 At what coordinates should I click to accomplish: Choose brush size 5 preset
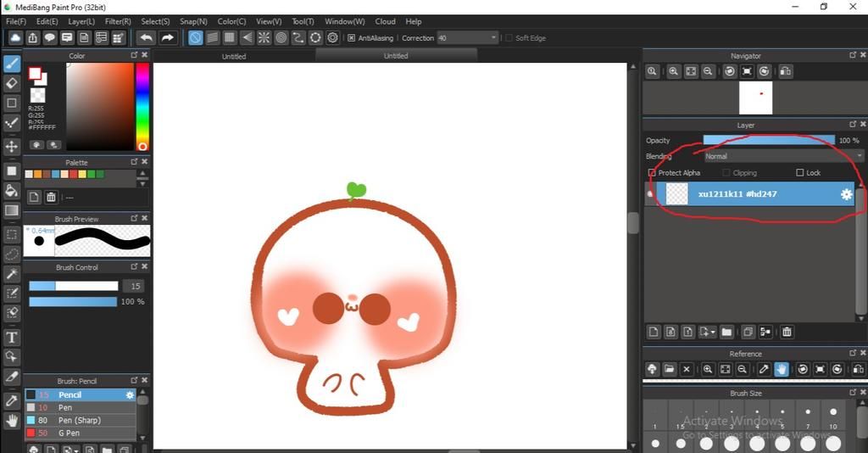(782, 417)
